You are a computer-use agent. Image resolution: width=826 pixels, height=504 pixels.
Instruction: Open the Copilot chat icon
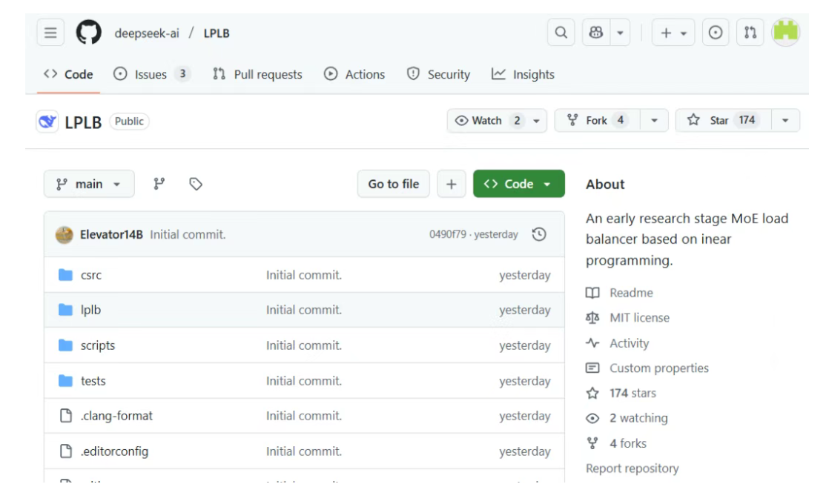pos(596,33)
